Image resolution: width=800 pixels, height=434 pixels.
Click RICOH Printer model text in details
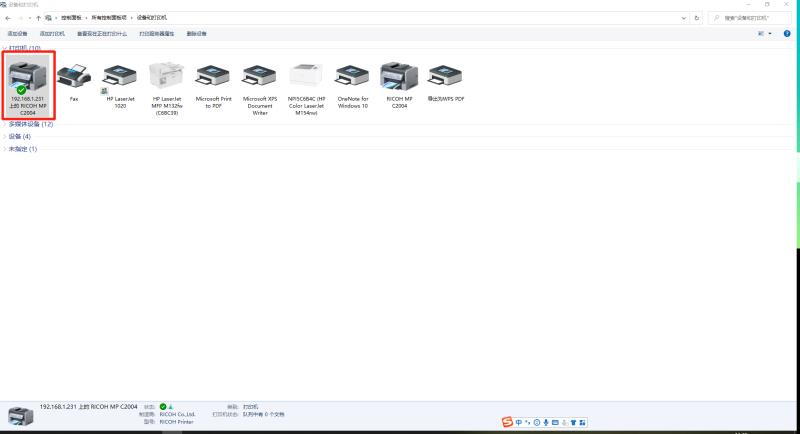pos(177,422)
